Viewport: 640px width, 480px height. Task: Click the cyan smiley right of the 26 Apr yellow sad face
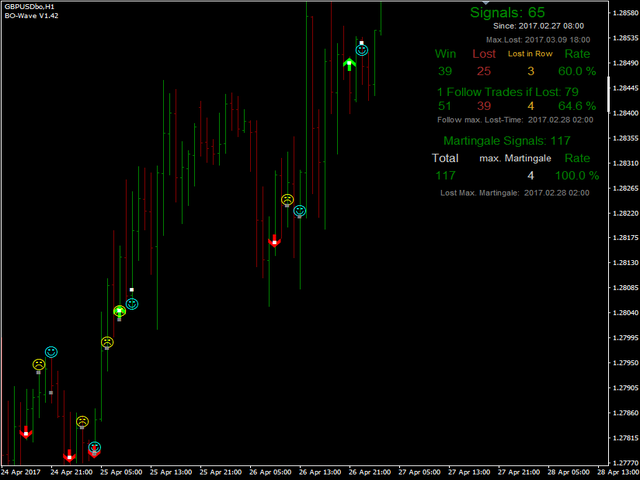pos(300,211)
